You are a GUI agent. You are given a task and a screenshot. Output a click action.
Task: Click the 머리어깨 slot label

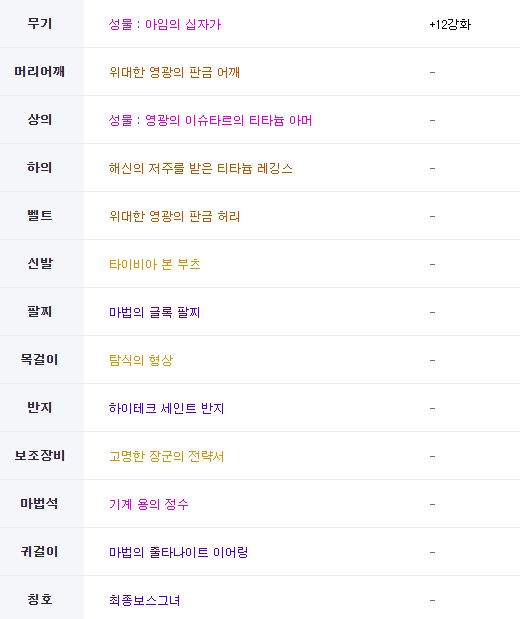point(39,71)
